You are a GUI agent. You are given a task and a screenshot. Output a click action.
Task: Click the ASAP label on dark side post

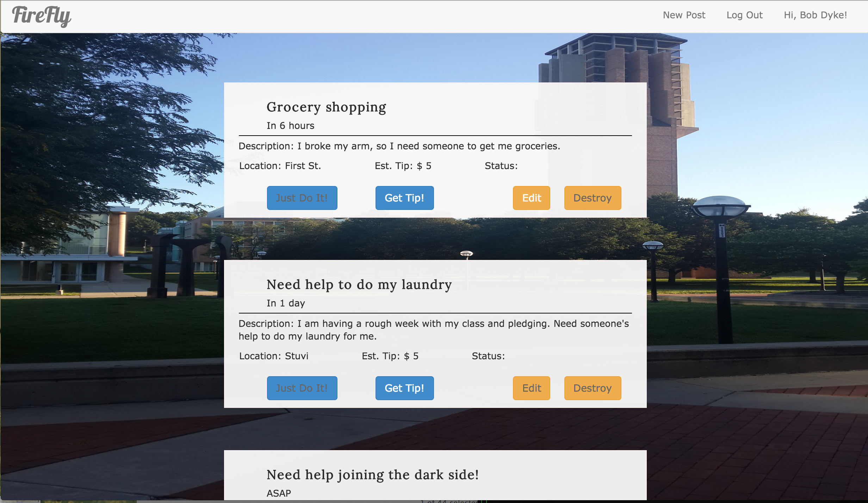(x=279, y=493)
